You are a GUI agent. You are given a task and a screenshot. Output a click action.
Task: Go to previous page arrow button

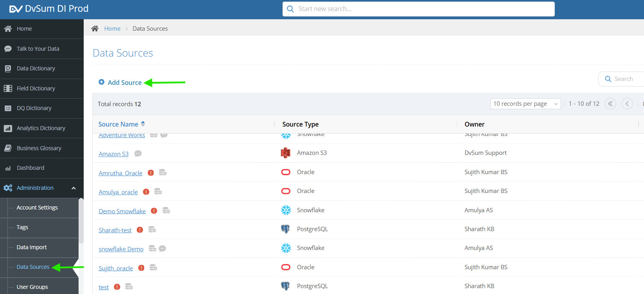[x=627, y=104]
